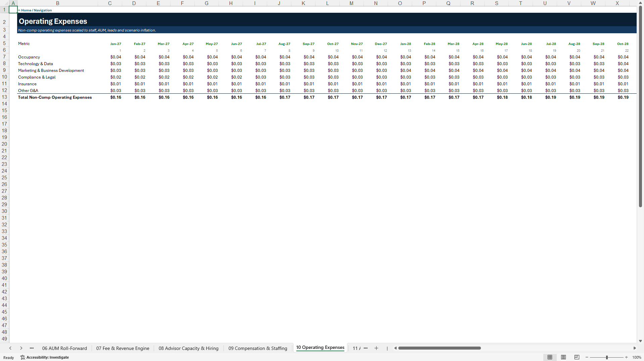Select column C header
Viewport: 644px width, 361px height.
pos(110,3)
